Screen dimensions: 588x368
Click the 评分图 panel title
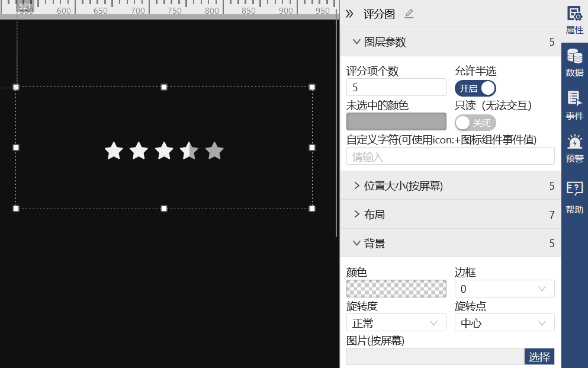click(x=379, y=14)
